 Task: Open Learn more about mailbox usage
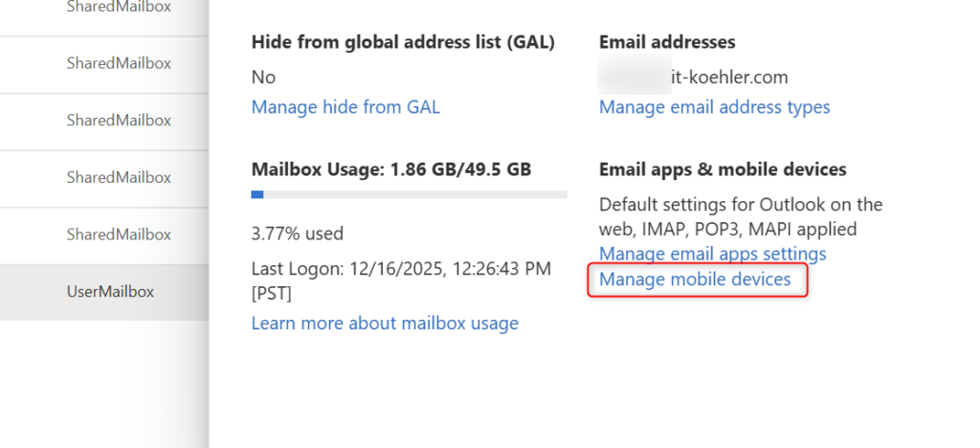click(385, 324)
